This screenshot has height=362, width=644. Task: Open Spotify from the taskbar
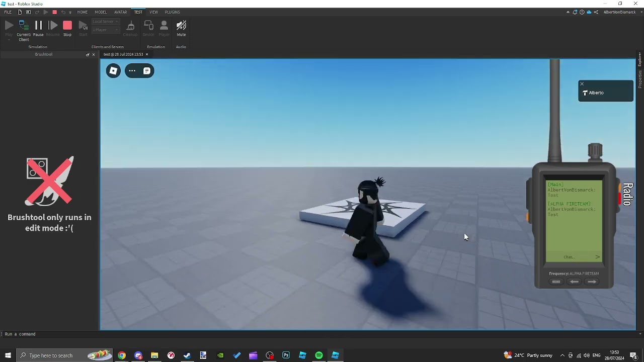pyautogui.click(x=319, y=355)
